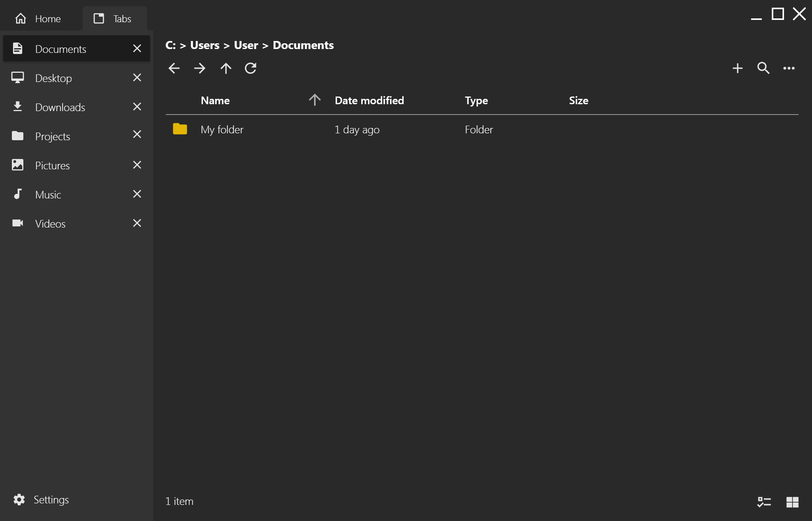The height and width of the screenshot is (521, 812).
Task: Switch to the Videos sidebar tab
Action: point(77,223)
